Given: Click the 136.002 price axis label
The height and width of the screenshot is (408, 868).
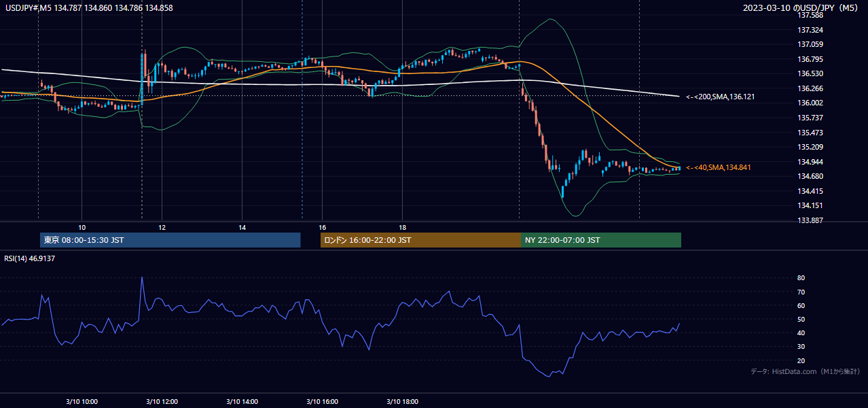Looking at the screenshot, I should (x=811, y=103).
